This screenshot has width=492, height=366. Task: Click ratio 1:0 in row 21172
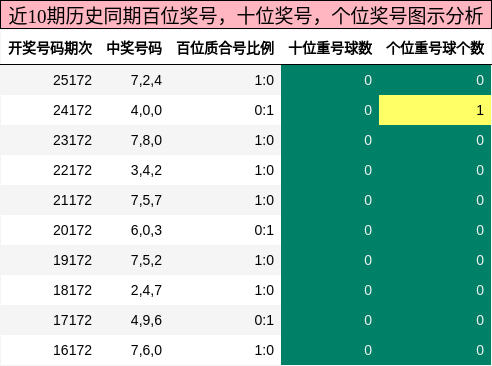coord(264,200)
